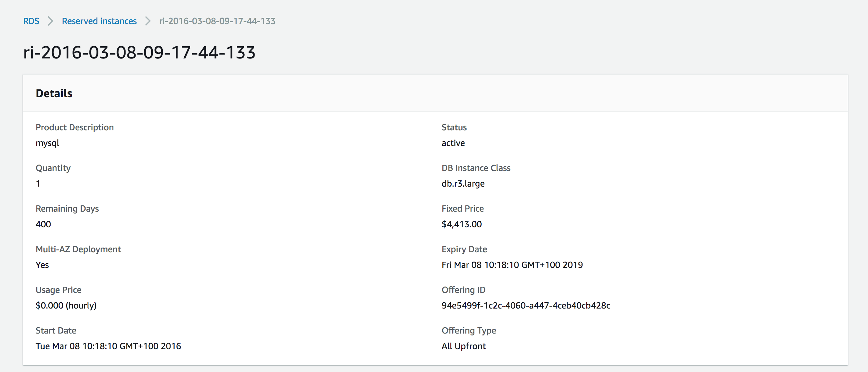Image resolution: width=868 pixels, height=372 pixels.
Task: Click the Expiry Date label
Action: click(464, 249)
